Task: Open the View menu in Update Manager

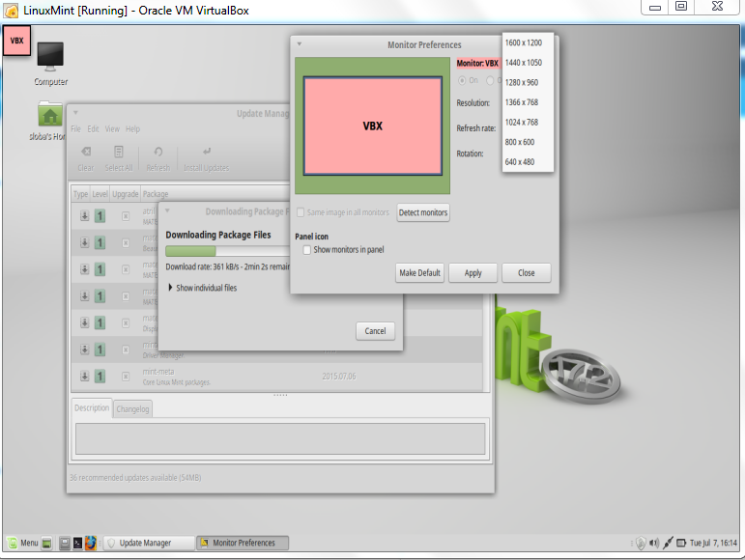Action: tap(112, 129)
